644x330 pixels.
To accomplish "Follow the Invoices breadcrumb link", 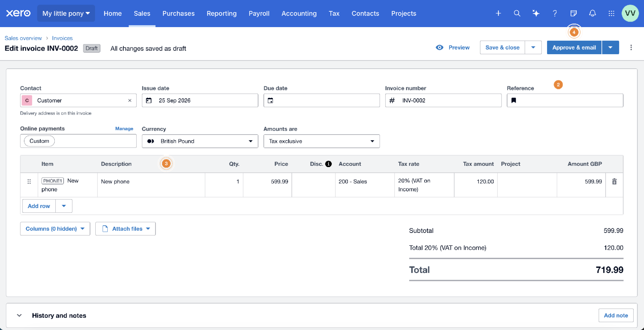I will pos(62,38).
